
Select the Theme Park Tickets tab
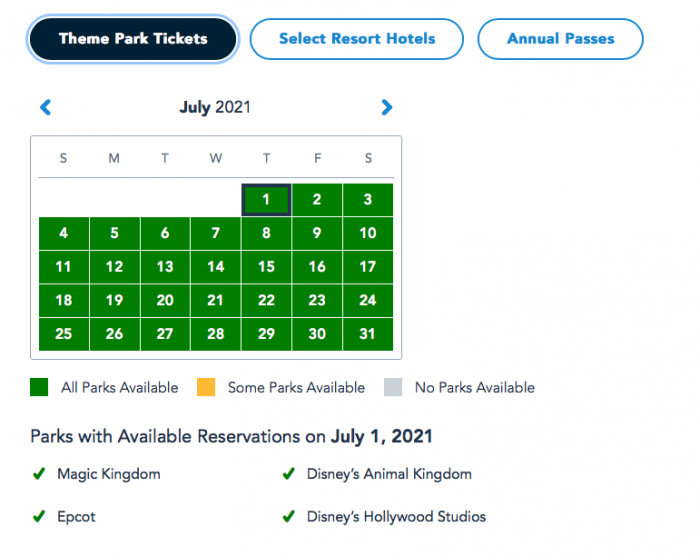coord(133,40)
